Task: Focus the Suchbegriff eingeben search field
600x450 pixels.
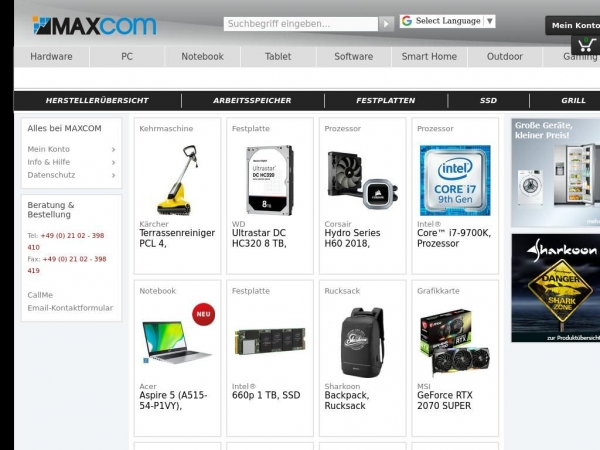Action: click(x=301, y=24)
